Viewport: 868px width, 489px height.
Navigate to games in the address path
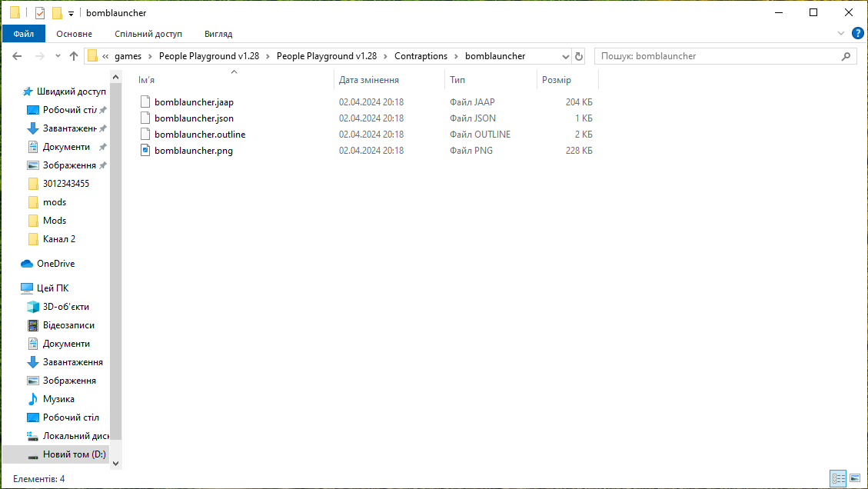[128, 56]
